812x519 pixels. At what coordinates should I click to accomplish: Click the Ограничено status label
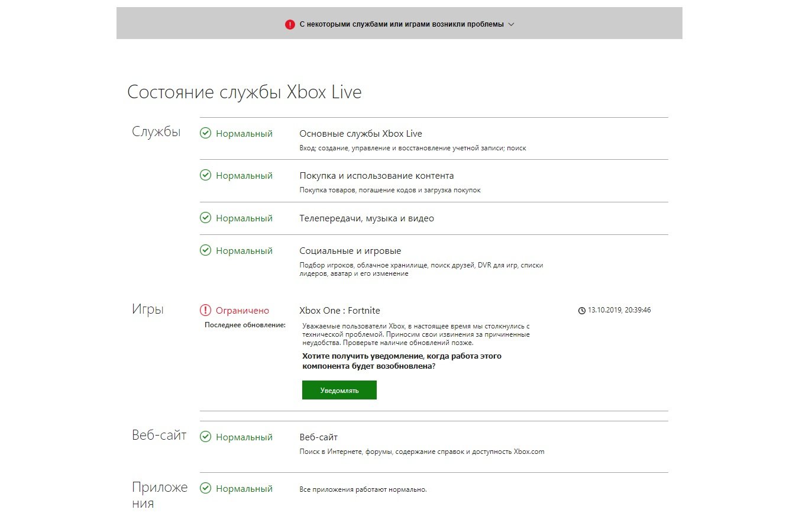[x=242, y=311]
